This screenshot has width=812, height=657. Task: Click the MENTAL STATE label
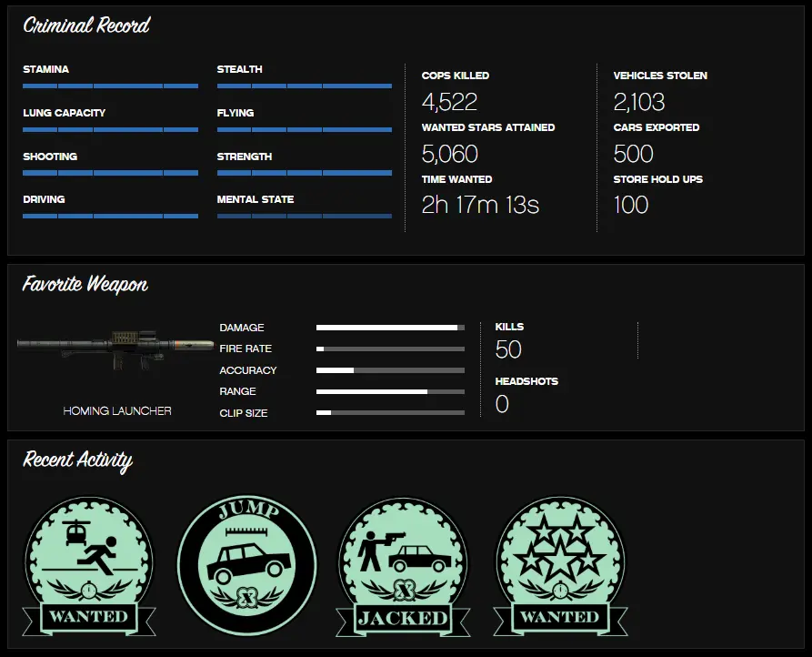coord(256,199)
